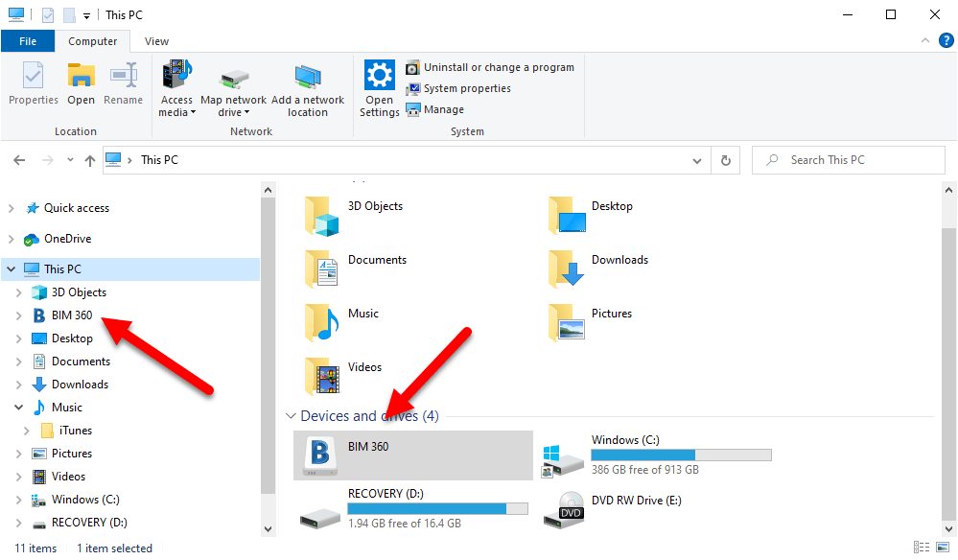Open the recent locations dropdown

pyautogui.click(x=70, y=160)
